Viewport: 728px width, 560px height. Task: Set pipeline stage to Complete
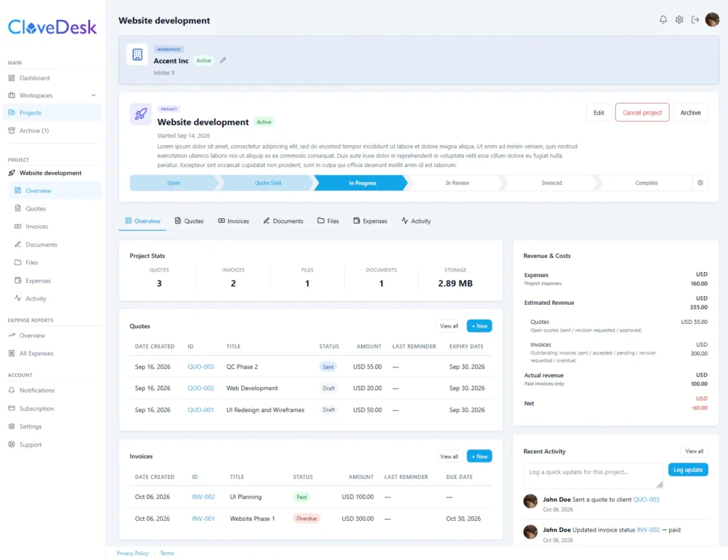pos(646,183)
